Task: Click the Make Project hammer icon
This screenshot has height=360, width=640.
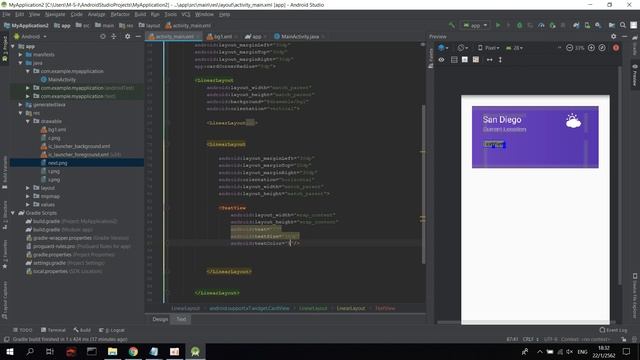Action: 451,25
